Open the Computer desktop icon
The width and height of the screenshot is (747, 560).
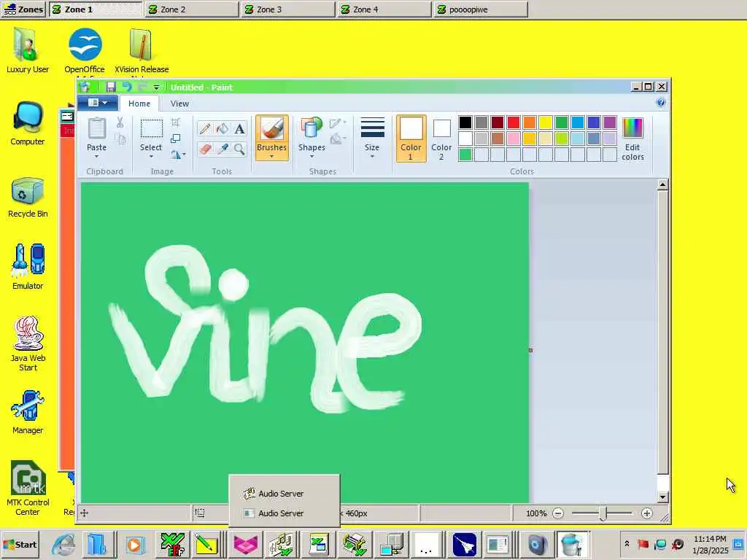pyautogui.click(x=28, y=124)
